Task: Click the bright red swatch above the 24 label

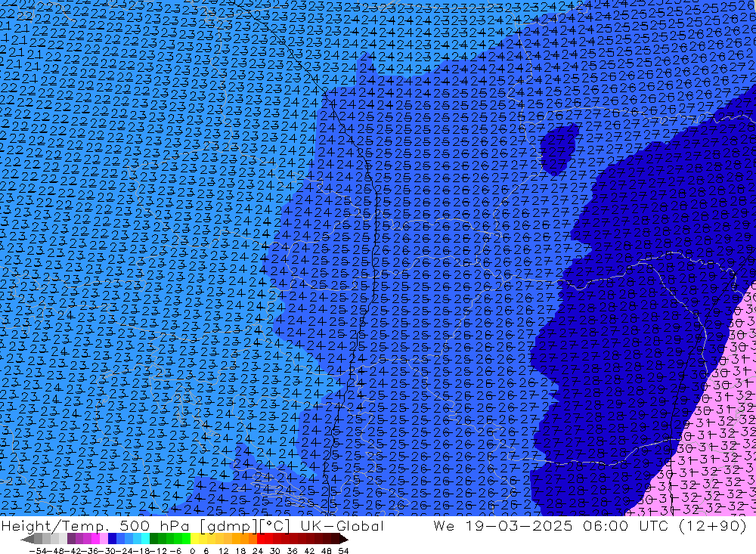Action: [x=261, y=539]
